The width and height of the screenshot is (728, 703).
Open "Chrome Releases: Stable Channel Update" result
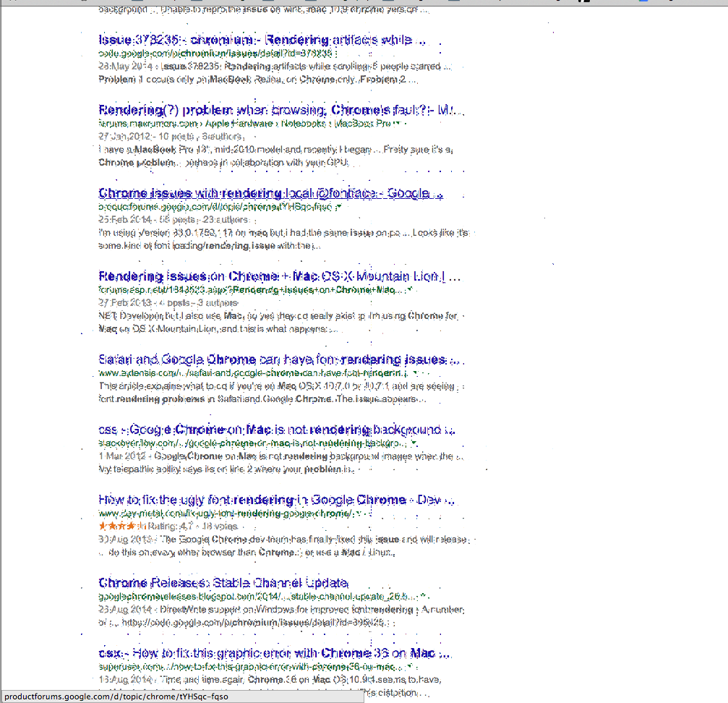pyautogui.click(x=223, y=583)
